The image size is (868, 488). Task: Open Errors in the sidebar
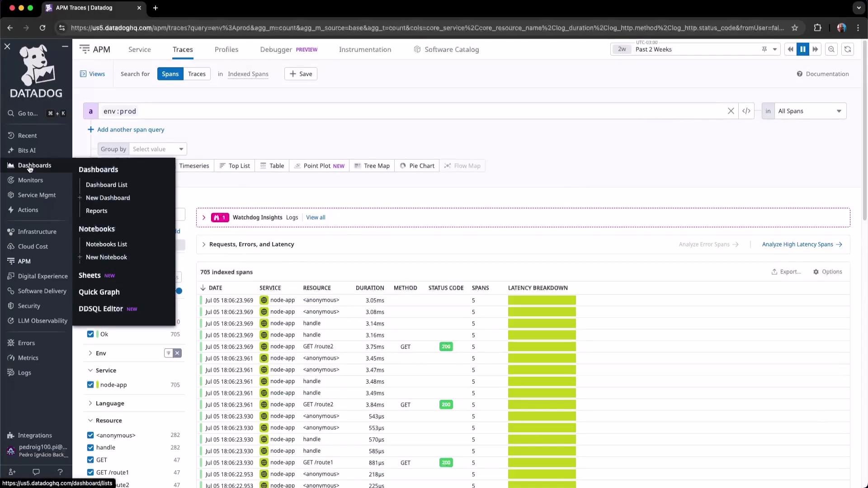(26, 343)
